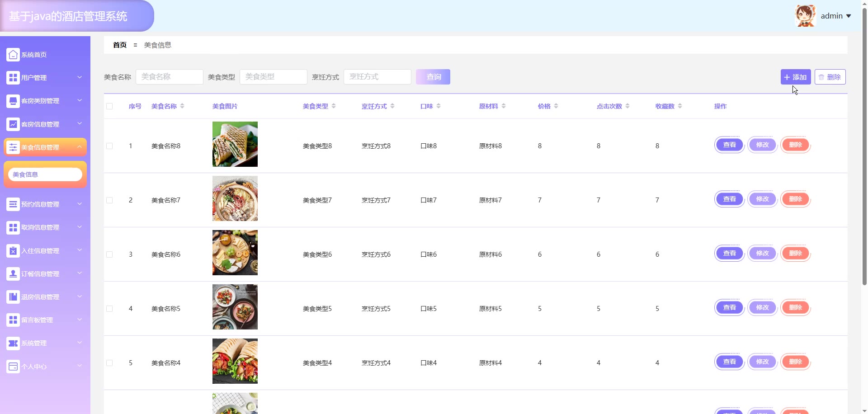The height and width of the screenshot is (414, 868).
Task: Click the admin avatar picture
Action: tap(805, 16)
